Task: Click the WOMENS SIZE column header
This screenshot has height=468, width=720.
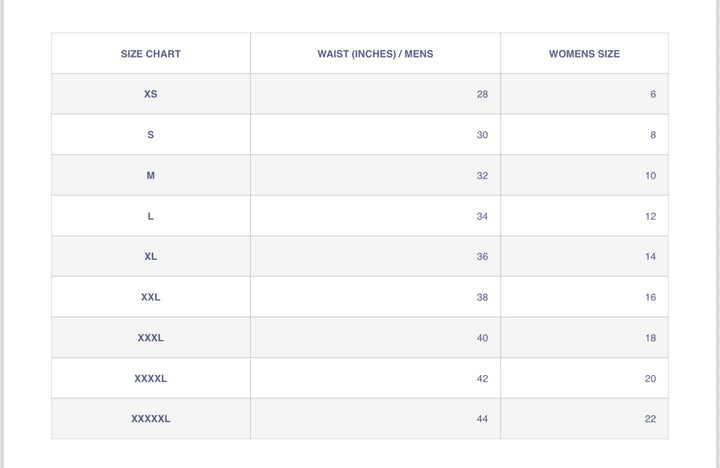Action: (x=584, y=54)
